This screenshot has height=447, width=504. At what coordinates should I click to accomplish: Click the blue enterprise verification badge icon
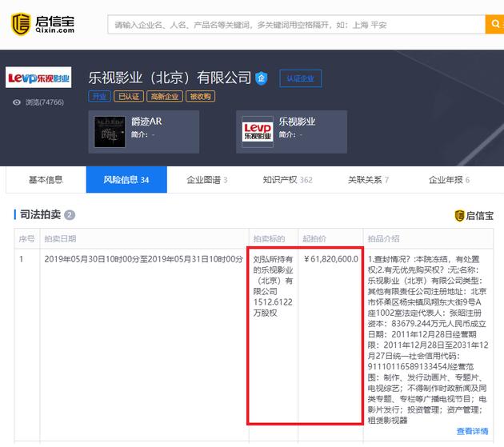click(x=262, y=78)
